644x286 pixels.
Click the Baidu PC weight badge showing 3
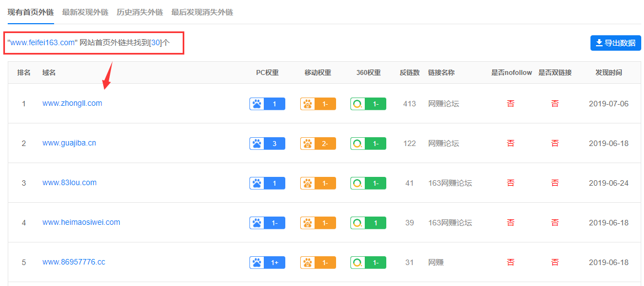click(x=268, y=144)
